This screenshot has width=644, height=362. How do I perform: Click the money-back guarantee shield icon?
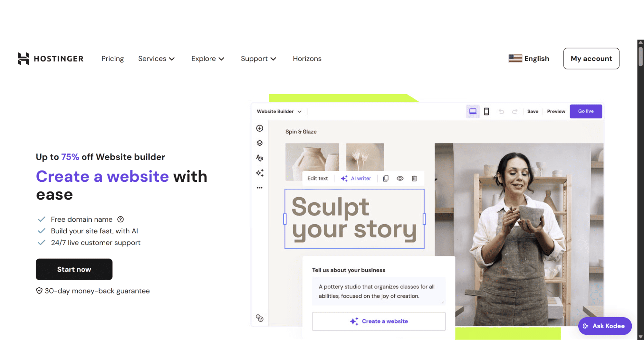[39, 291]
